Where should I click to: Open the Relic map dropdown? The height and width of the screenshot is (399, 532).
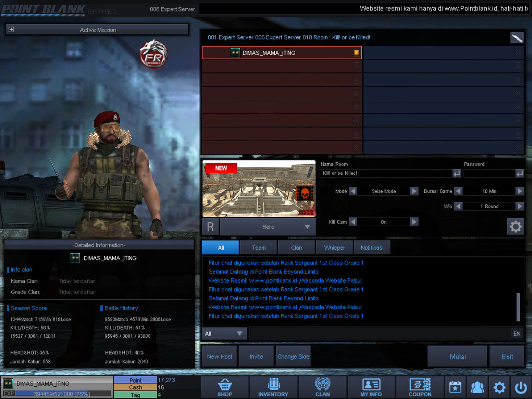[x=268, y=227]
